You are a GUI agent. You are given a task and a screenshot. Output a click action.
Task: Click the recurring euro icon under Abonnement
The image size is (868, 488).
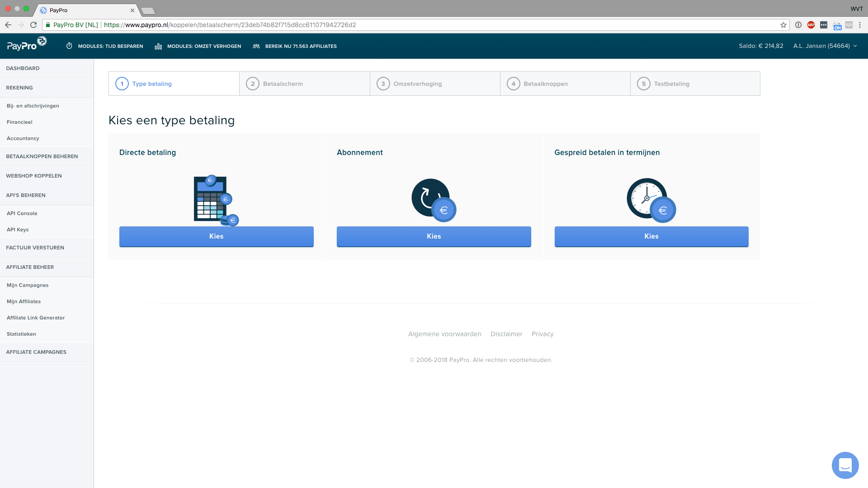[x=434, y=200]
